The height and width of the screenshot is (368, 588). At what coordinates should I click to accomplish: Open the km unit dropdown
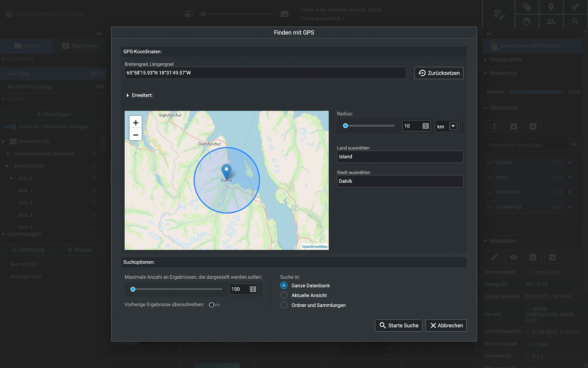(x=453, y=126)
